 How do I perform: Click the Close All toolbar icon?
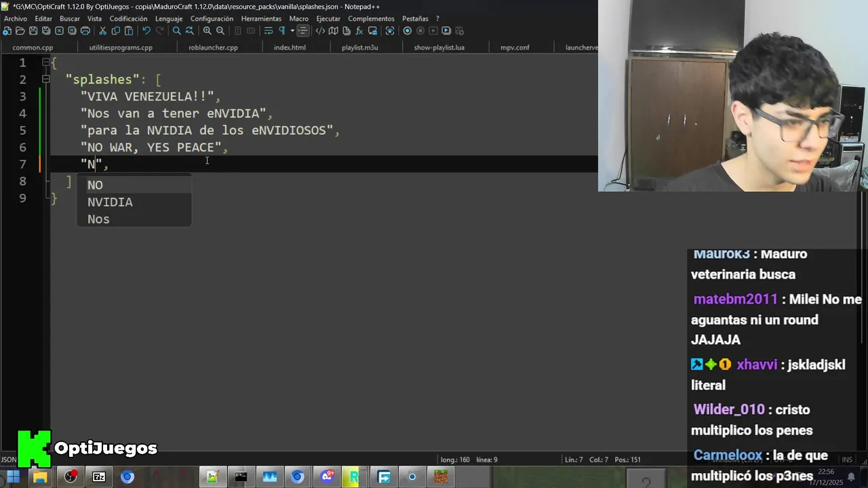point(72,30)
